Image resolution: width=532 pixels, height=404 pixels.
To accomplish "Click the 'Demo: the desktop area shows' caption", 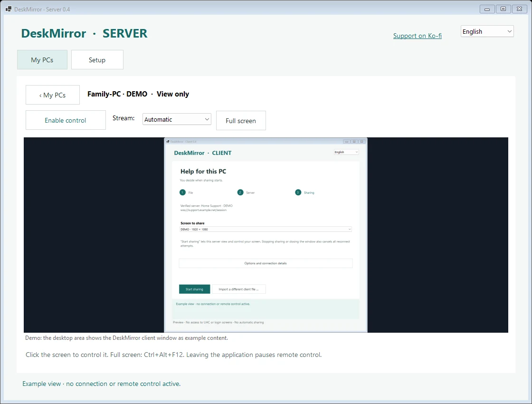I will coord(126,338).
